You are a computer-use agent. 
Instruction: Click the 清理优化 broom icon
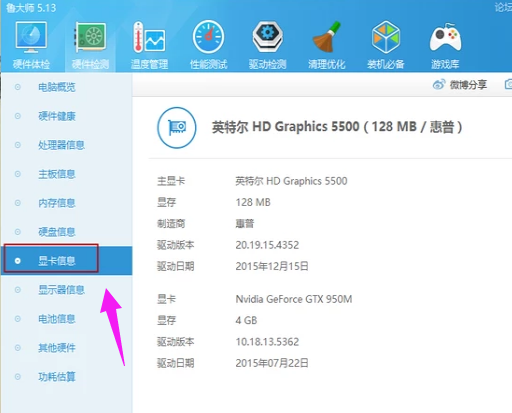(x=327, y=37)
